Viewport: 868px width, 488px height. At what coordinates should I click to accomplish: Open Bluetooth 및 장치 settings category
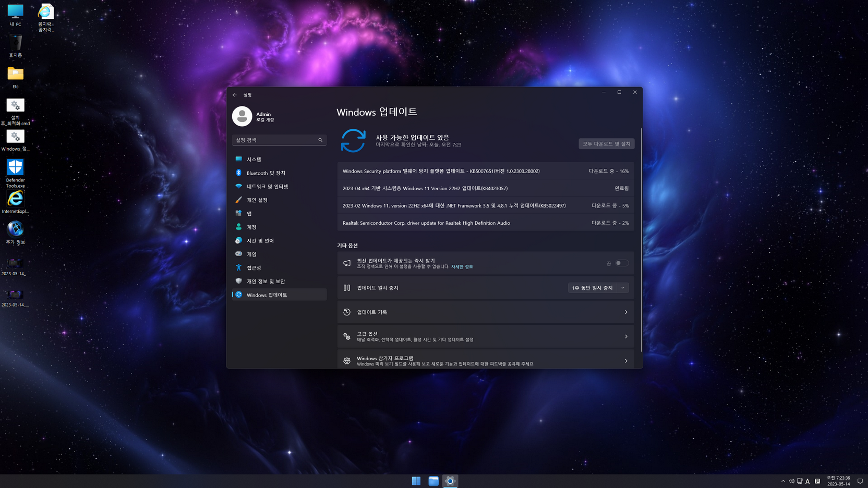pos(279,173)
